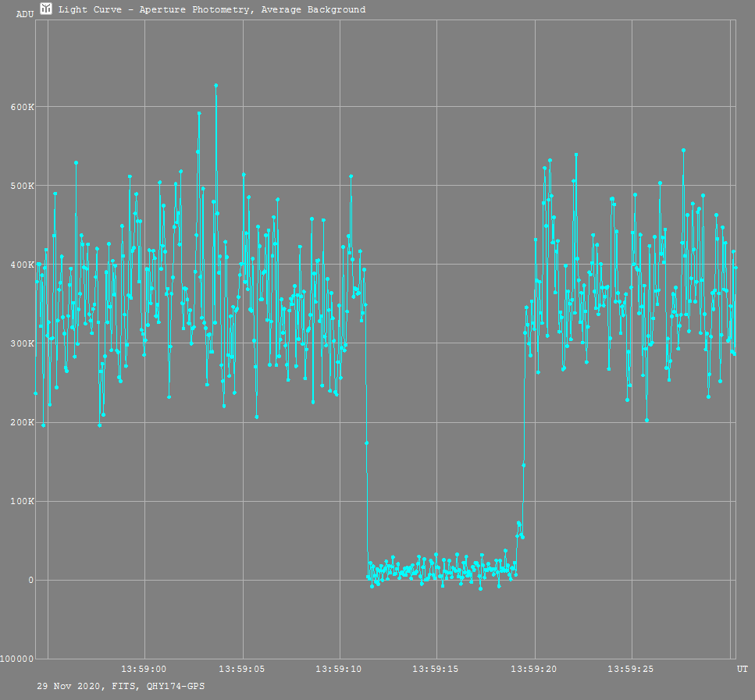The width and height of the screenshot is (755, 700).
Task: Click the 13:59:10 time axis label
Action: [x=339, y=669]
